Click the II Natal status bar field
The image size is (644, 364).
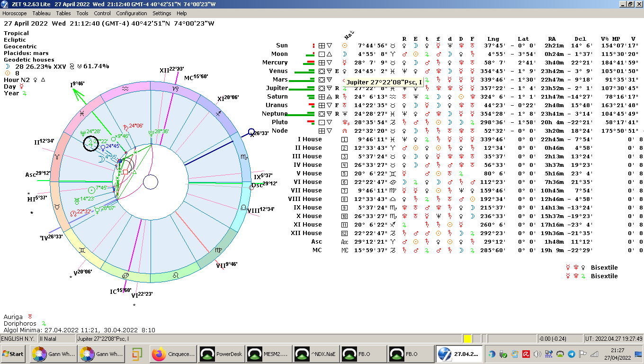pos(57,338)
